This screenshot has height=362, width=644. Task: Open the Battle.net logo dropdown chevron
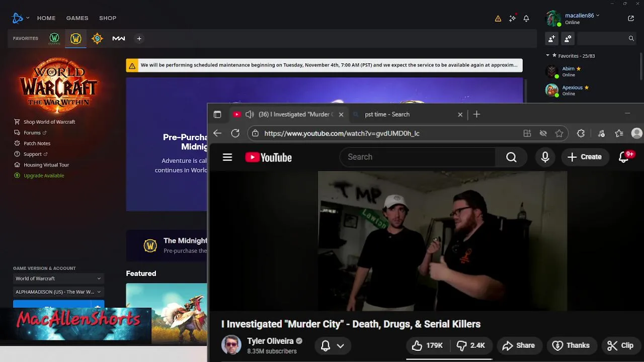pyautogui.click(x=28, y=18)
